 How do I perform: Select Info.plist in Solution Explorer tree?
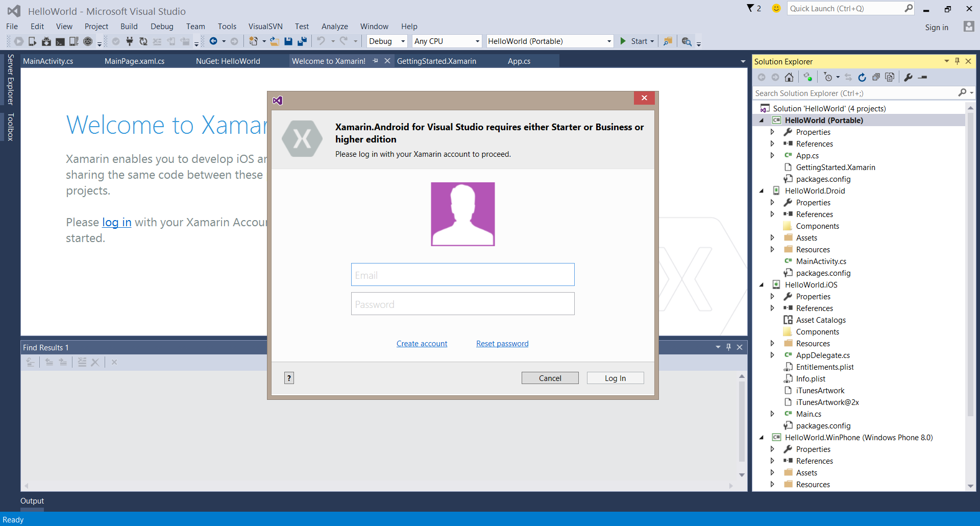pos(811,379)
